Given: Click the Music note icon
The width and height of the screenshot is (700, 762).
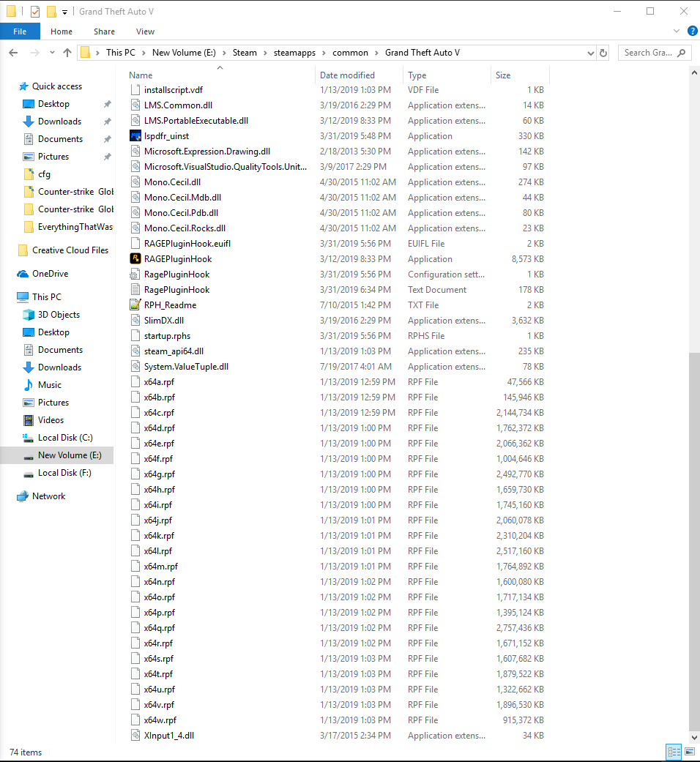Looking at the screenshot, I should pos(29,385).
